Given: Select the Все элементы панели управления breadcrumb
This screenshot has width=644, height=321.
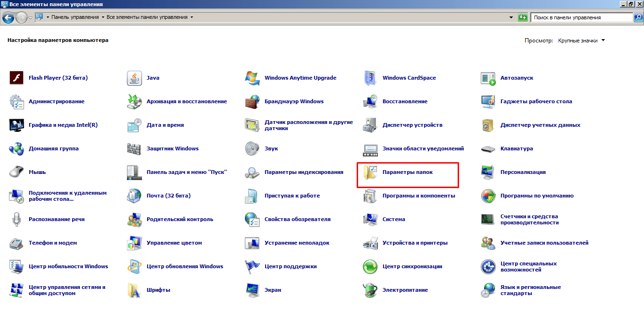Looking at the screenshot, I should pos(147,17).
